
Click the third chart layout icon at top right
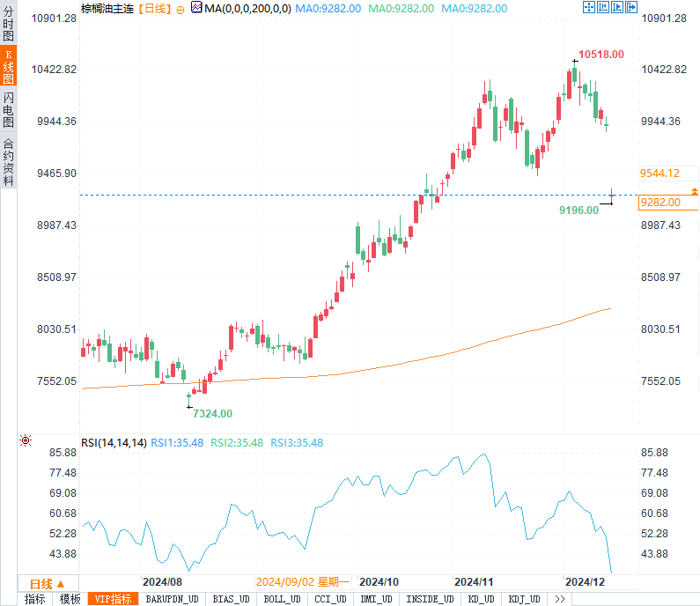615,7
